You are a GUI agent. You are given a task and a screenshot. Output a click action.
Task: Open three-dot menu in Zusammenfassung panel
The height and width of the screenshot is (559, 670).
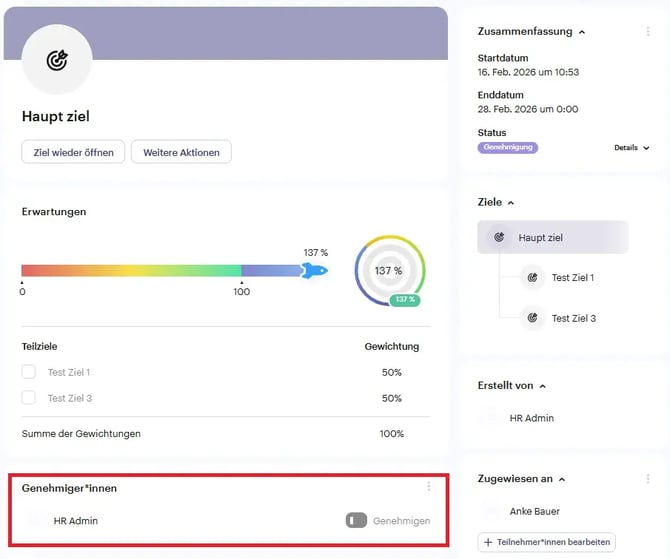pos(648,31)
